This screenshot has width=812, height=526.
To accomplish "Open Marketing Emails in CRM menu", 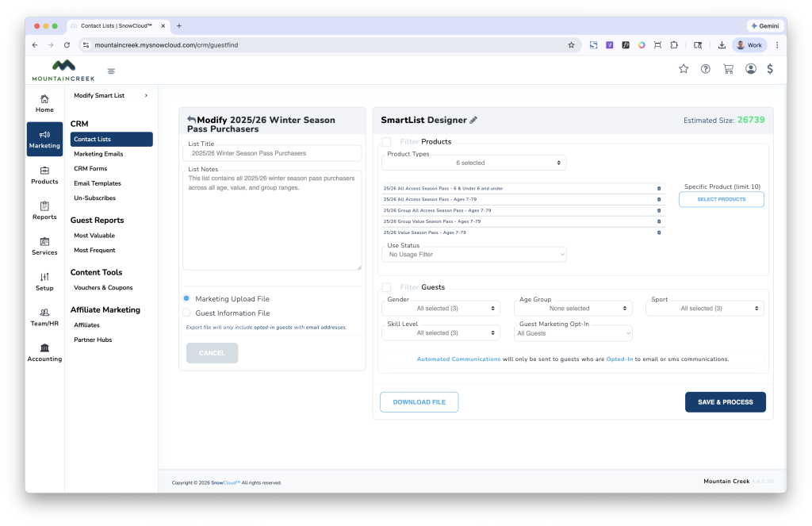I will click(x=98, y=154).
